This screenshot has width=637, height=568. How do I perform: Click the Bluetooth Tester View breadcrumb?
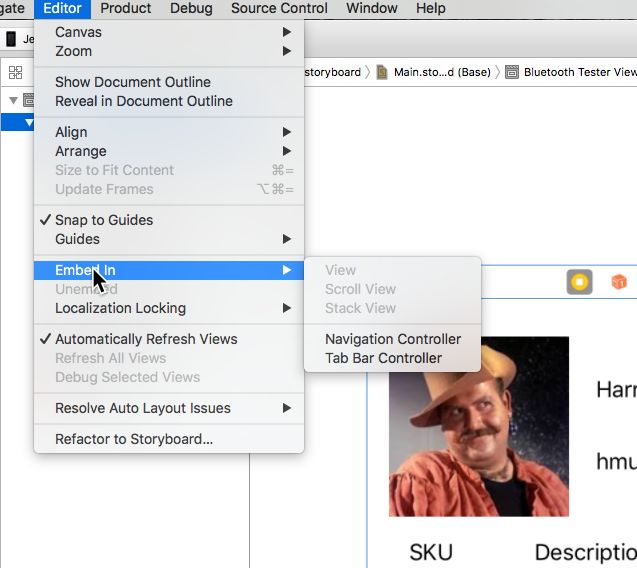point(571,72)
